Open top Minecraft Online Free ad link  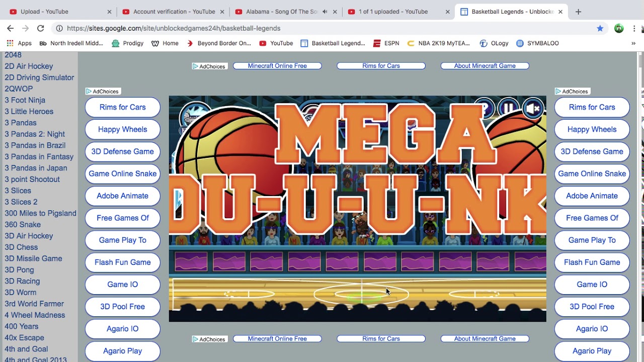277,66
